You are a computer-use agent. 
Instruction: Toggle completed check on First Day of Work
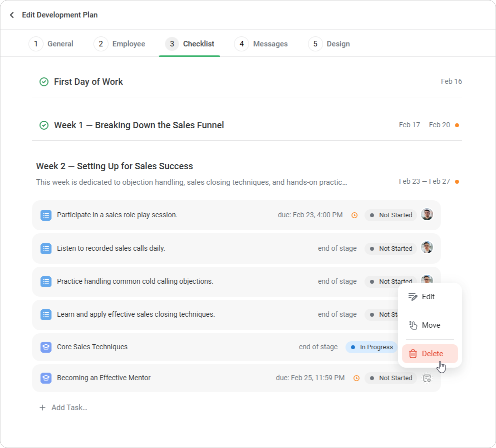pos(44,82)
